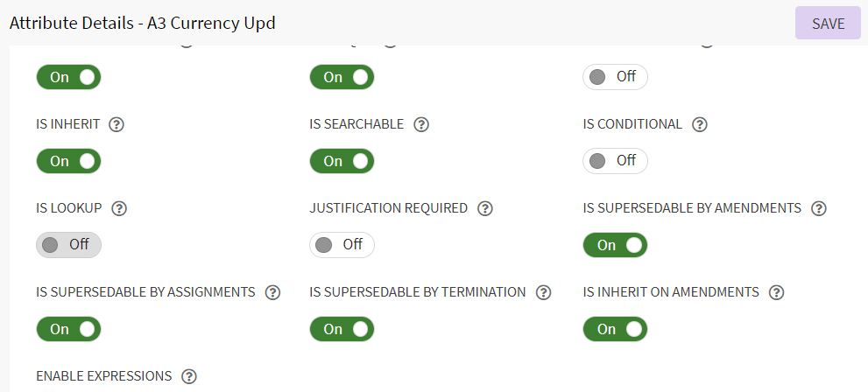Turn off Is Inherit On Amendments toggle

(615, 329)
